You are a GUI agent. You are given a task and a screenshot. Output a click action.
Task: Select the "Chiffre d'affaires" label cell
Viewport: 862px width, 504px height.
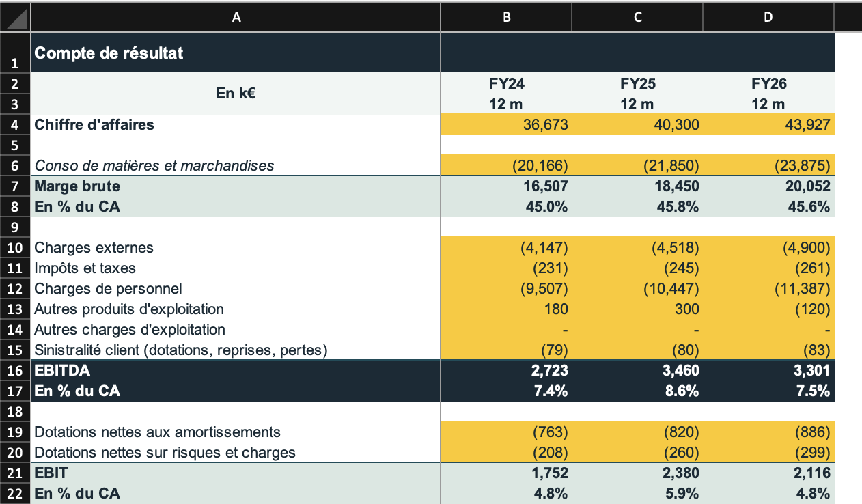tap(236, 125)
